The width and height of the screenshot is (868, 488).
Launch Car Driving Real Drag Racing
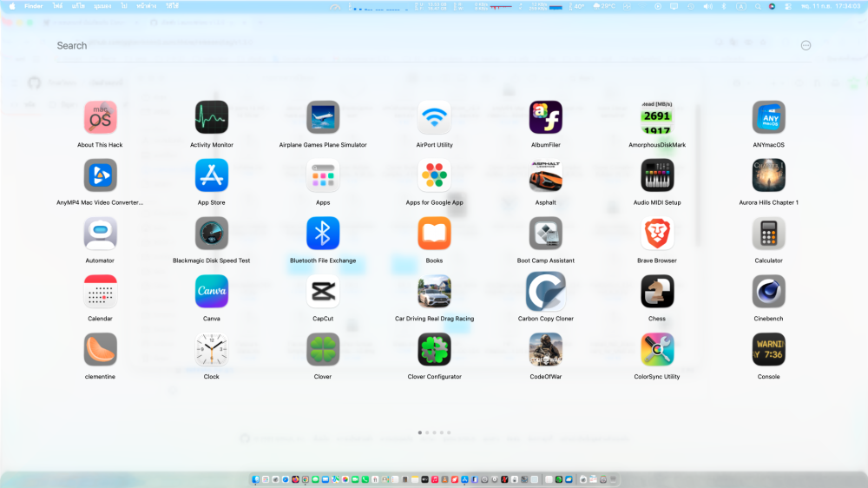point(434,292)
